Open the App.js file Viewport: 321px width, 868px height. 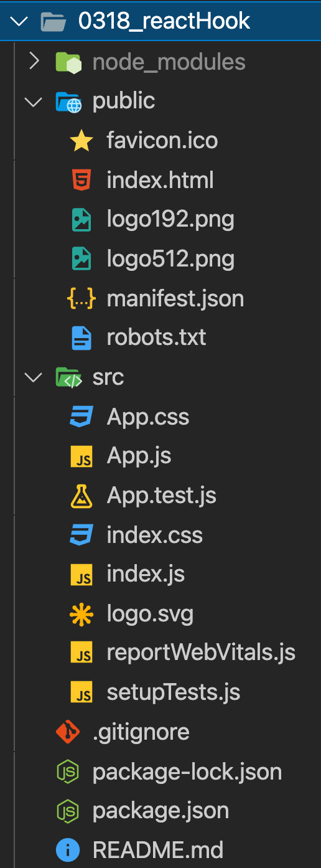pyautogui.click(x=139, y=457)
